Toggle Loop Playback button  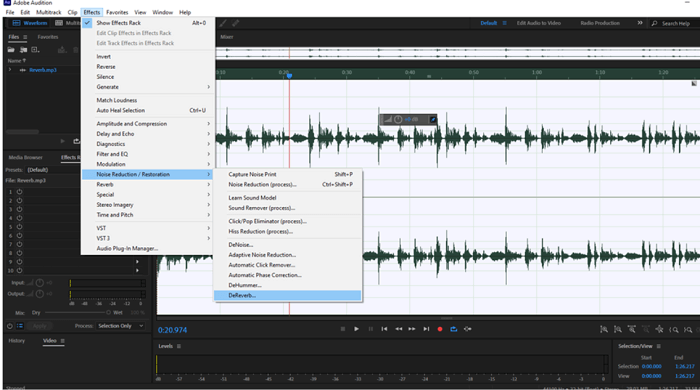click(454, 329)
